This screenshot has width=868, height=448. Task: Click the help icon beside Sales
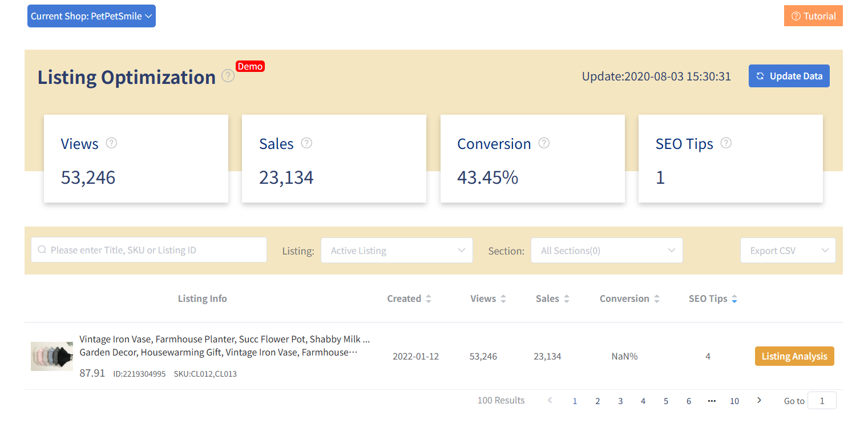[x=306, y=143]
